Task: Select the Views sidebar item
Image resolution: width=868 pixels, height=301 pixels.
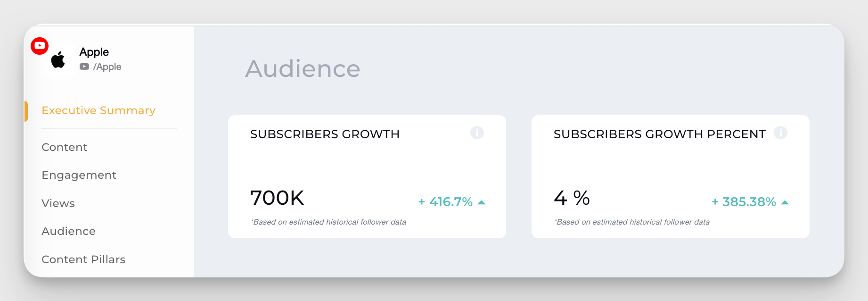Action: (x=58, y=203)
